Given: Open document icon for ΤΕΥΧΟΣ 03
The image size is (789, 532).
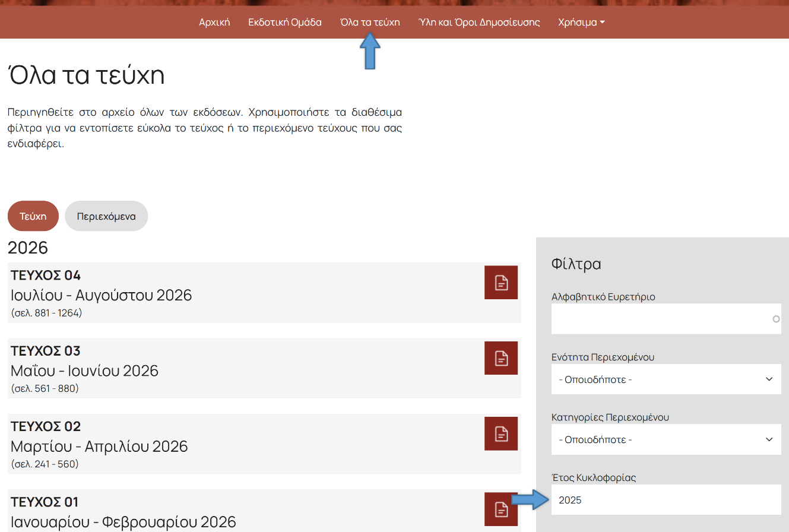Looking at the screenshot, I should click(501, 358).
